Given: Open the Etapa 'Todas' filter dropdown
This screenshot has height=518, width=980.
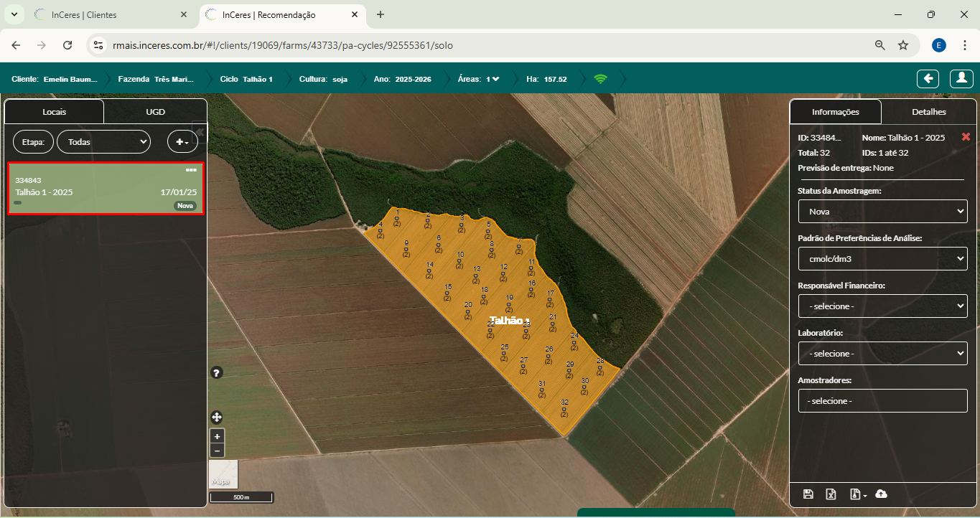Looking at the screenshot, I should click(103, 142).
